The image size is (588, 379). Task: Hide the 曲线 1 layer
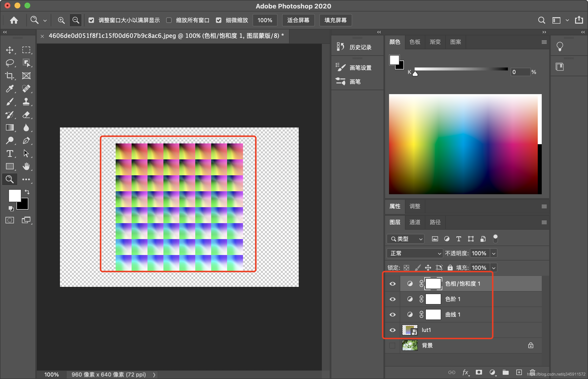pyautogui.click(x=392, y=315)
